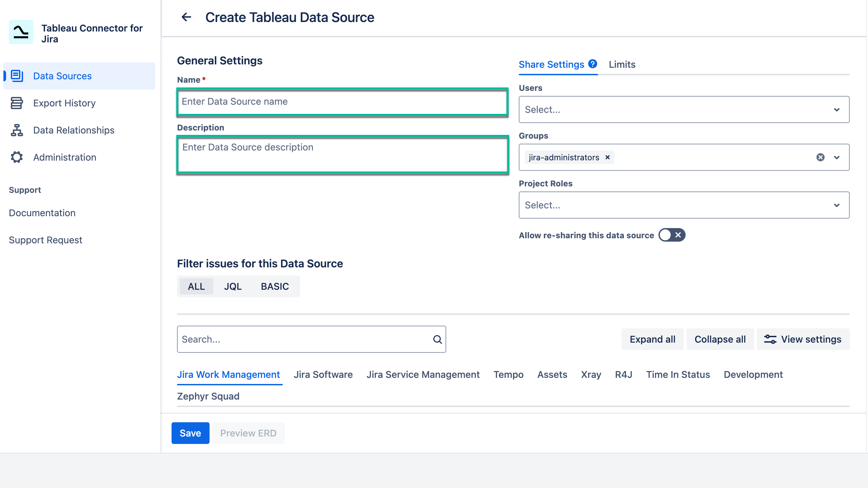Screen dimensions: 868x488
Task: Click the Administration gear icon
Action: pos(17,157)
